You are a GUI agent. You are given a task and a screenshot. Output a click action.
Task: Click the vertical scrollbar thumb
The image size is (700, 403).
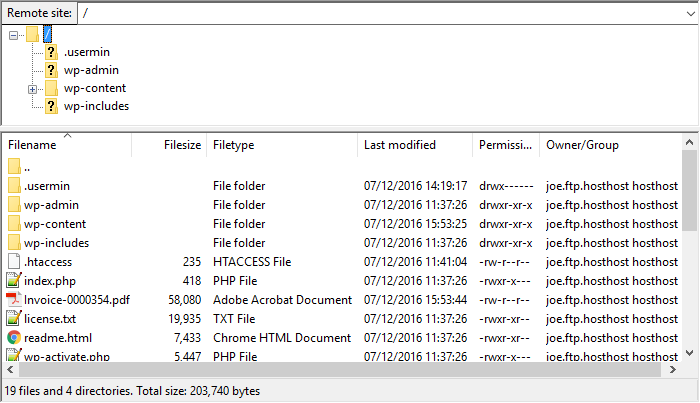[x=689, y=191]
